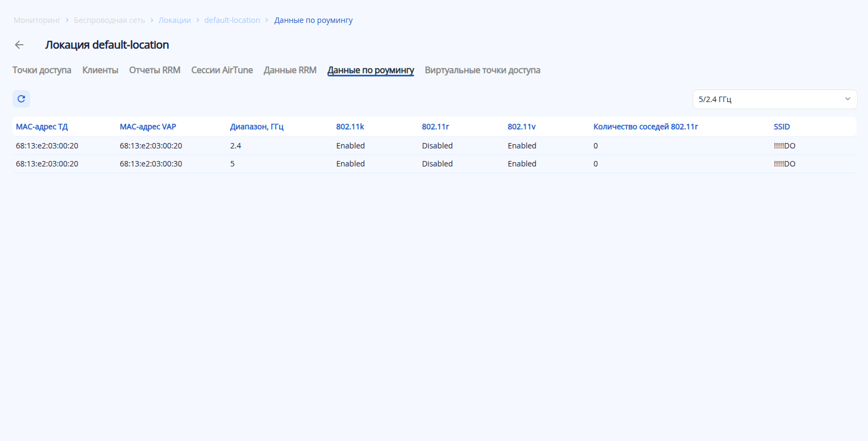Sort by MAC-адрес VAP column
Image resolution: width=868 pixels, height=441 pixels.
pyautogui.click(x=148, y=127)
